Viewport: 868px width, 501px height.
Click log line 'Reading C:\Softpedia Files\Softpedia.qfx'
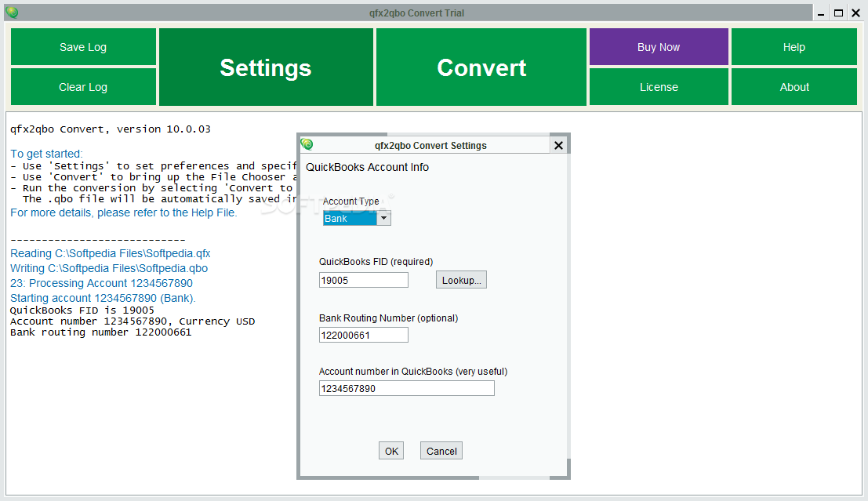(x=110, y=253)
